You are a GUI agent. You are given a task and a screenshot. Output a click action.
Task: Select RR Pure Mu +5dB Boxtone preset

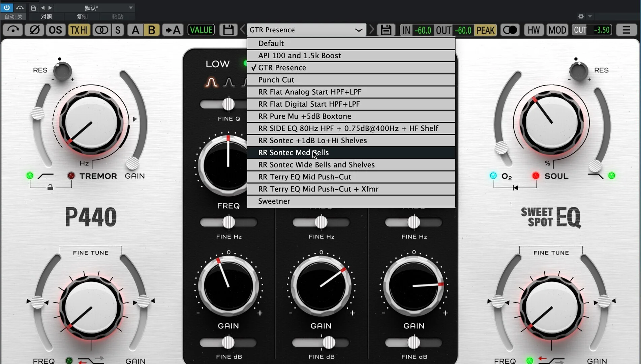point(351,116)
